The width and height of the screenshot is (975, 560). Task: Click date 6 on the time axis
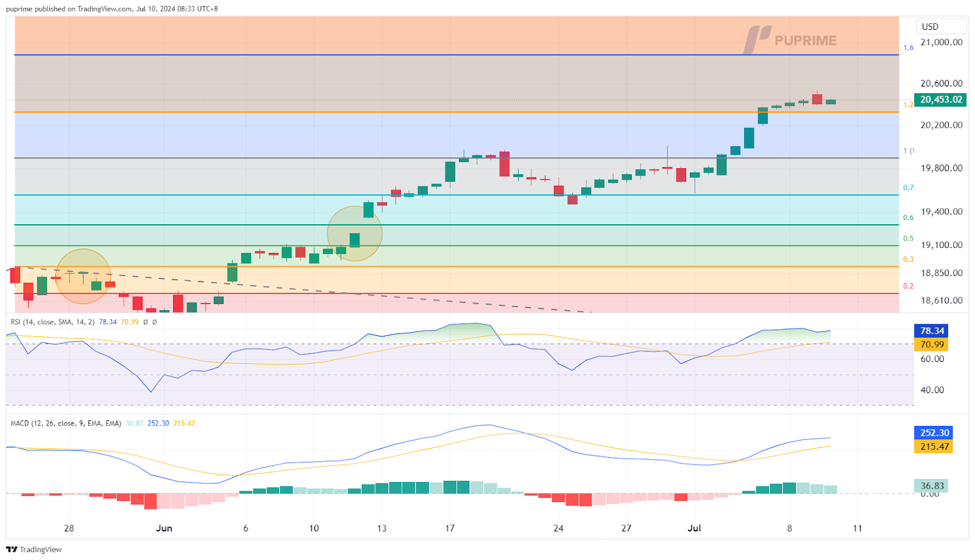pos(246,528)
